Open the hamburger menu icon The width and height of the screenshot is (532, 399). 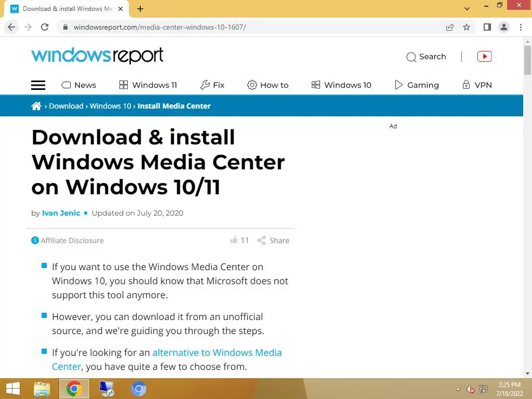[38, 85]
